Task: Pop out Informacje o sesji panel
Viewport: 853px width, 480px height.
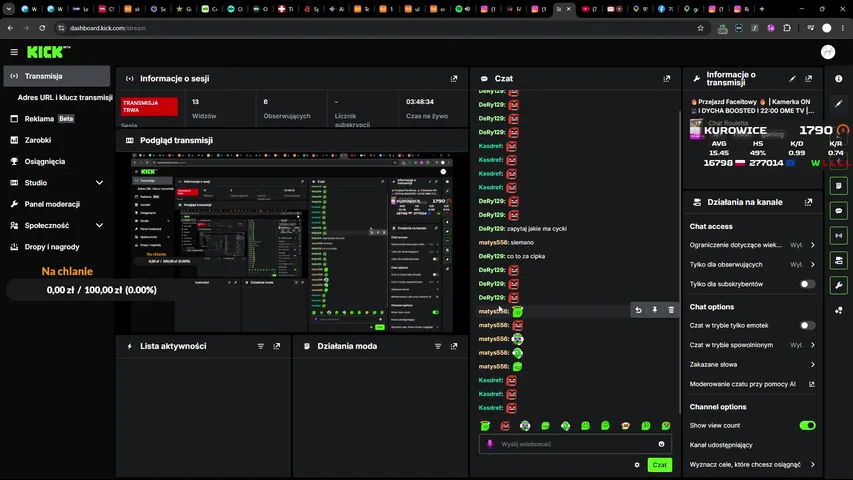Action: 454,79
